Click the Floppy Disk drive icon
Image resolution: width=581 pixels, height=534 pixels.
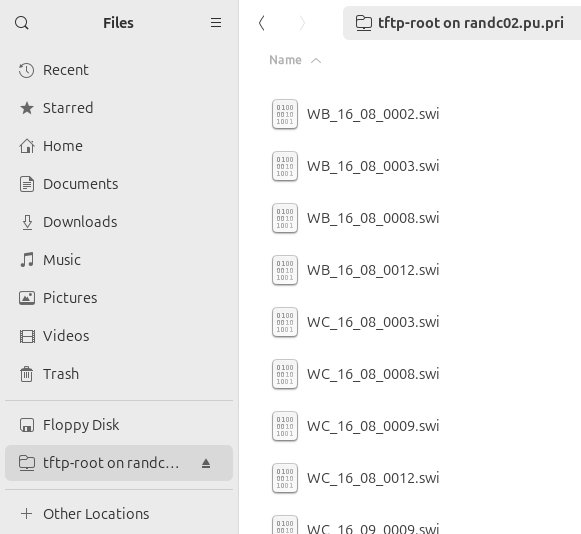point(27,425)
